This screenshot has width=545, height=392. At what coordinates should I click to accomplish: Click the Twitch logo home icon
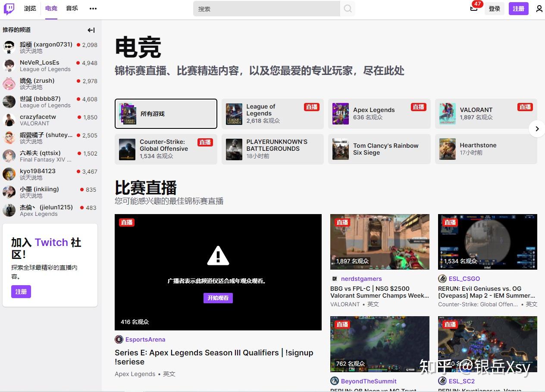tap(9, 9)
